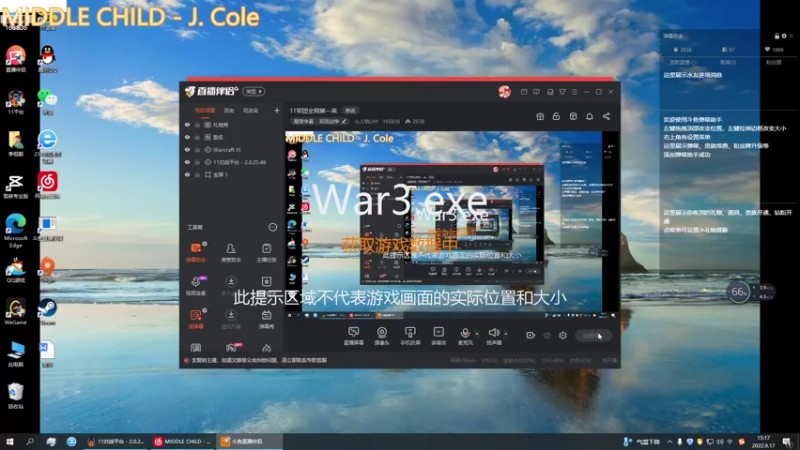800x450 pixels.
Task: Open the 房管助手 tool
Action: click(x=231, y=253)
